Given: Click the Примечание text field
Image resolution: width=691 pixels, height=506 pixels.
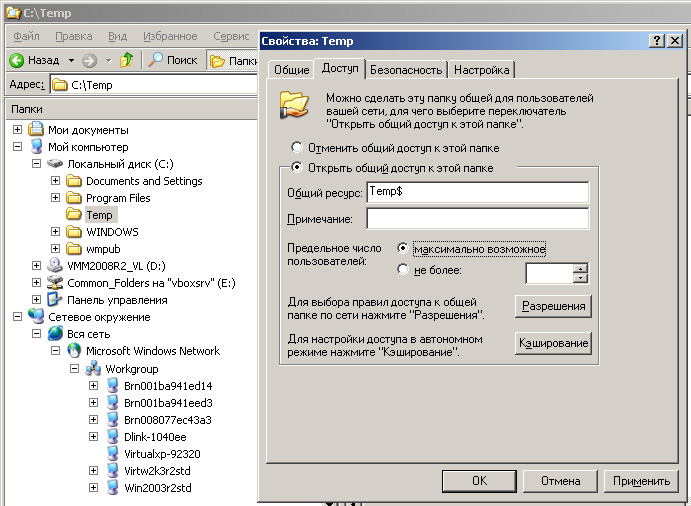Looking at the screenshot, I should click(x=478, y=219).
